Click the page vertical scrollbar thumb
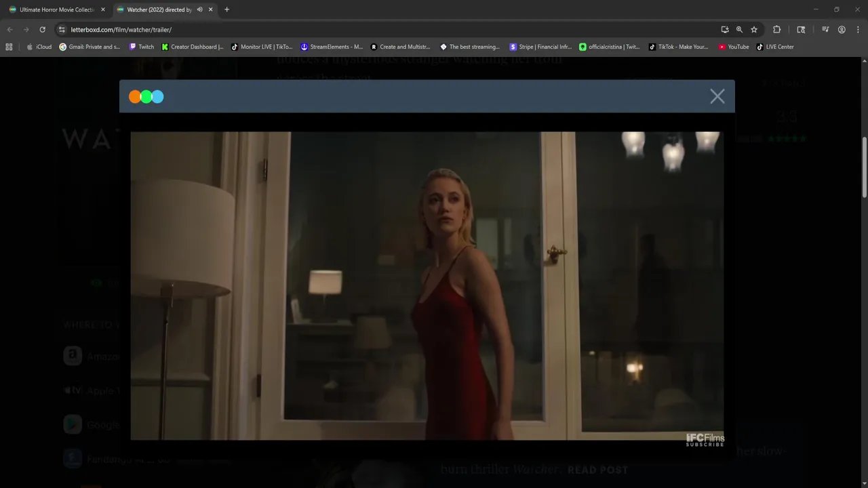Viewport: 868px width, 488px height. click(x=865, y=167)
